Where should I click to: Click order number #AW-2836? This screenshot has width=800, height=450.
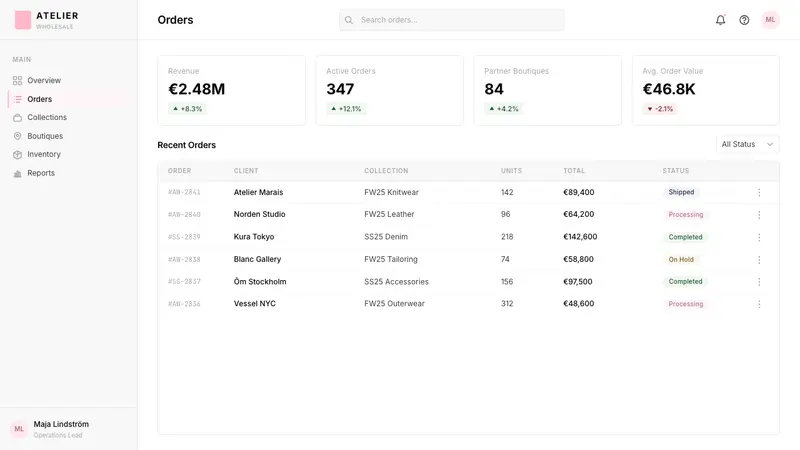(184, 304)
